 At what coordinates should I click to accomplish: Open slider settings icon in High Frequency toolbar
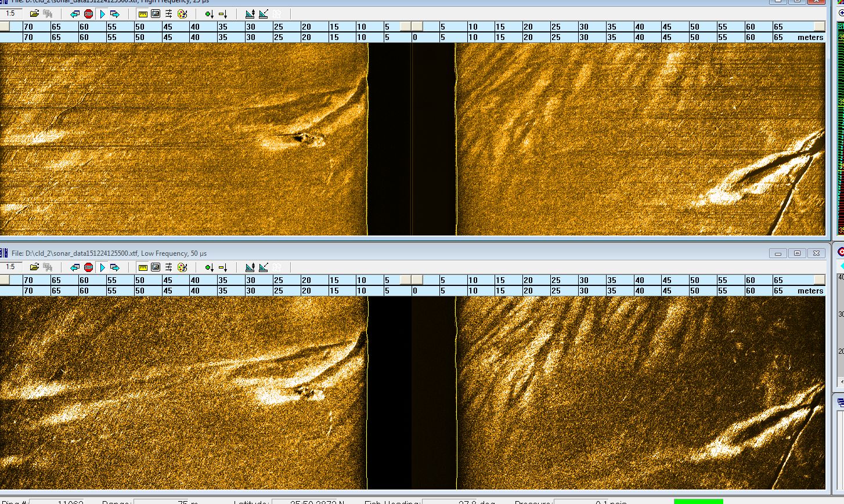(169, 14)
